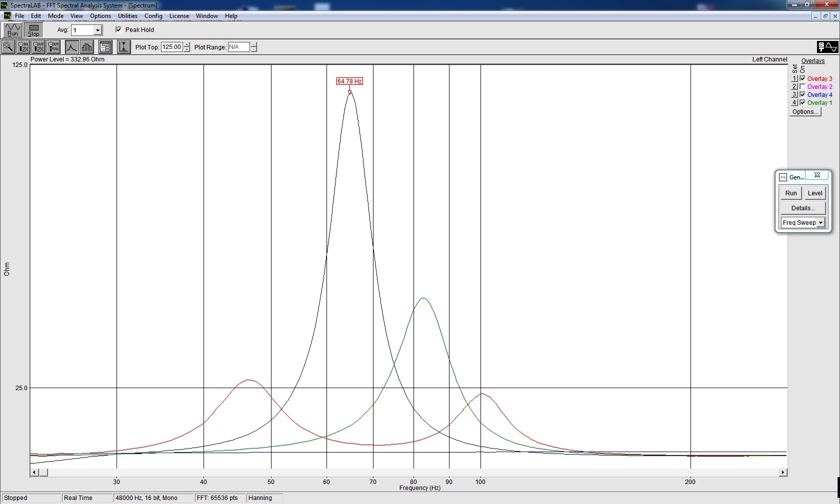Click the Stop analyzer button

coord(33,30)
